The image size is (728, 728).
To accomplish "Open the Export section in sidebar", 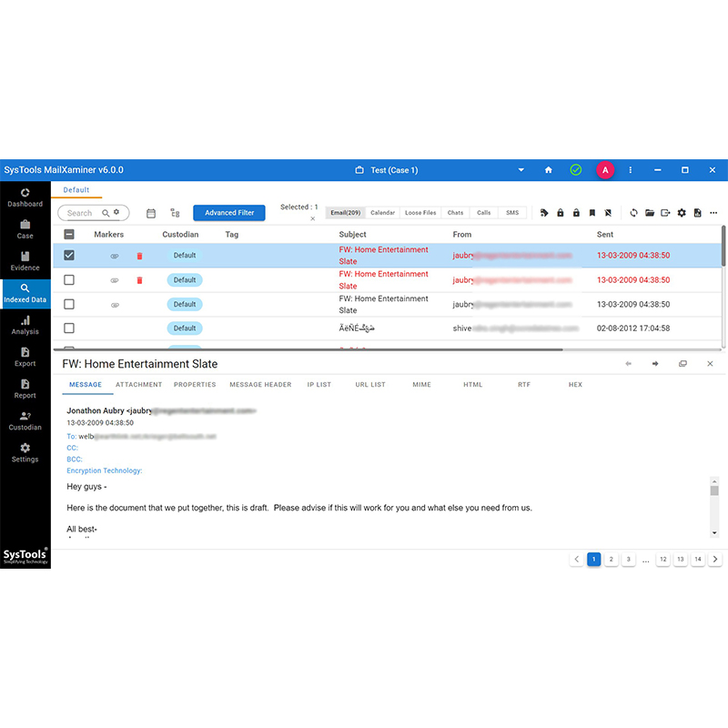I will [x=25, y=358].
